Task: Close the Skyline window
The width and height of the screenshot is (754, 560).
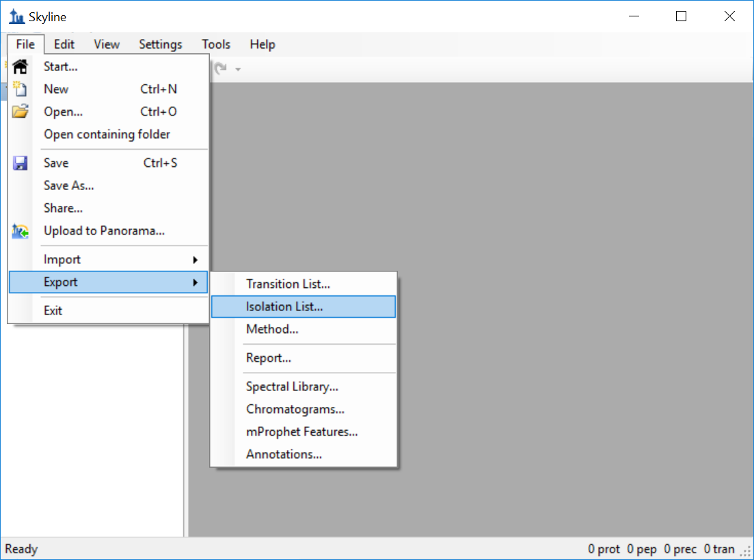Action: point(729,16)
